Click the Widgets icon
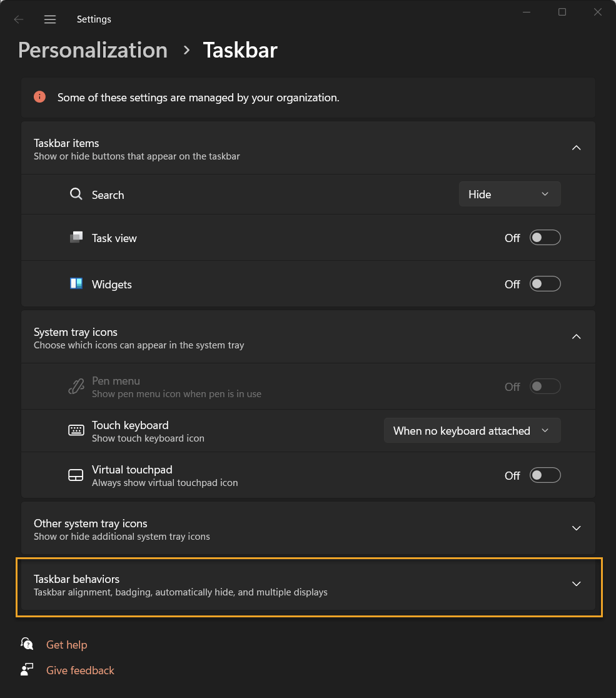This screenshot has width=616, height=698. tap(76, 284)
